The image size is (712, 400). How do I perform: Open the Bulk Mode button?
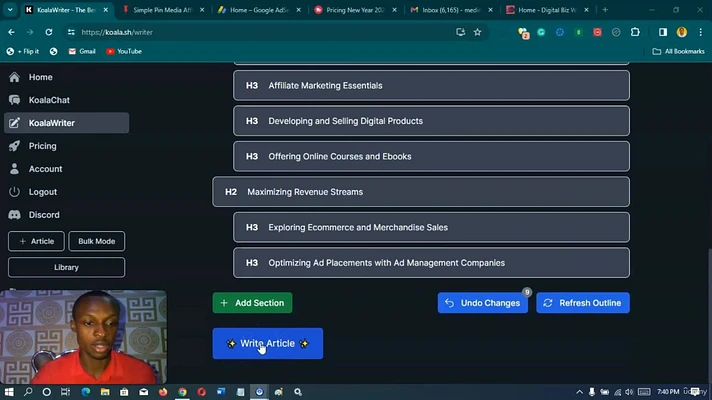point(97,241)
